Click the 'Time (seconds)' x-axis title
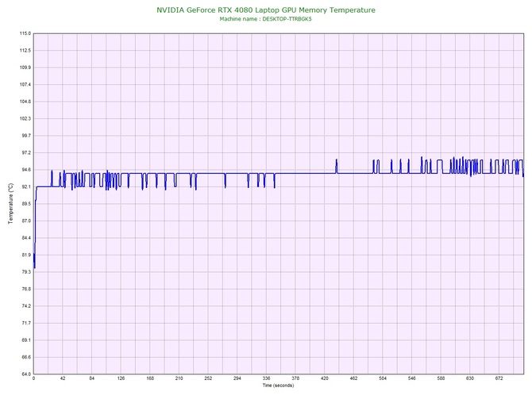This screenshot has width=532, height=399. [278, 386]
